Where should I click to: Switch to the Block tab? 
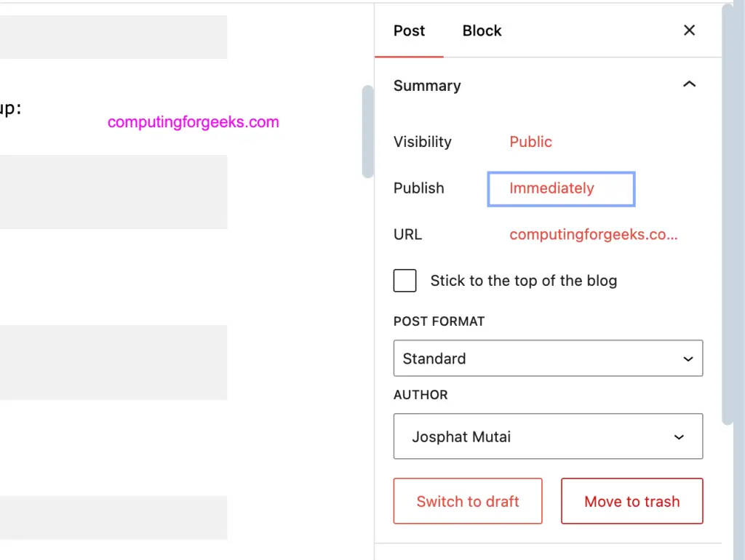pyautogui.click(x=482, y=31)
